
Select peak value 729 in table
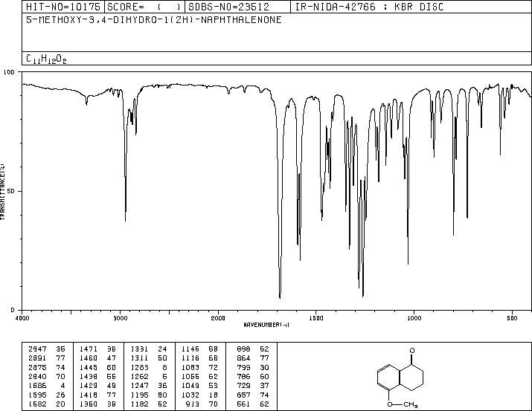coord(243,386)
